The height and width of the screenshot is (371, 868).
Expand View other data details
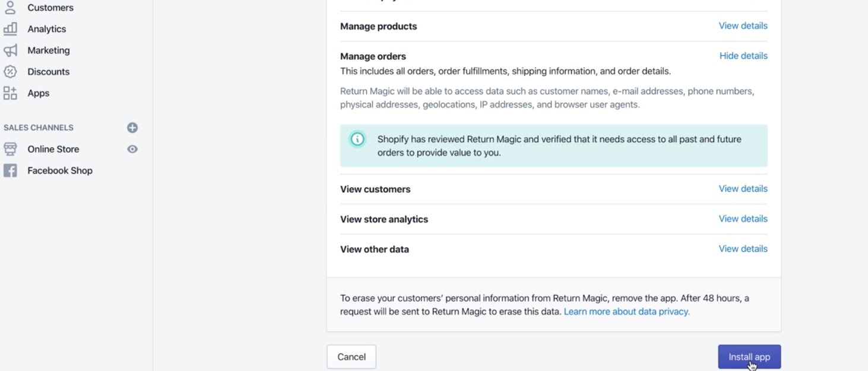coord(743,249)
